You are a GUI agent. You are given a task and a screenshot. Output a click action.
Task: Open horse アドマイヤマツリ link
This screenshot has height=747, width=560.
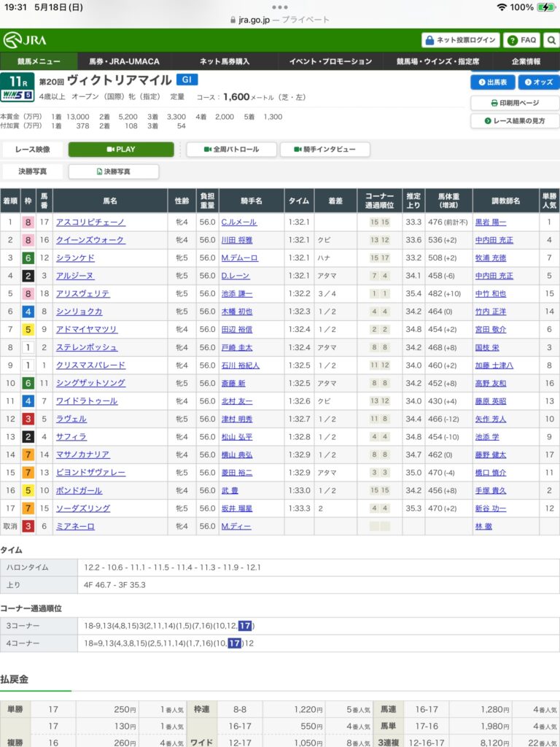tap(87, 329)
